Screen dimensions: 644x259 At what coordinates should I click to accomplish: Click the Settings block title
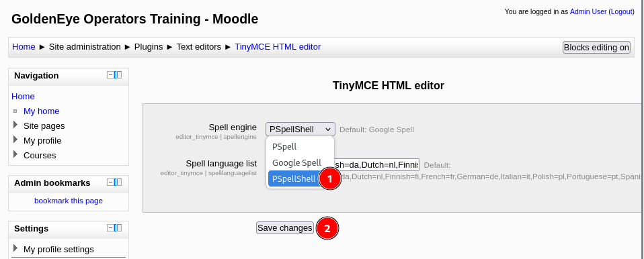[31, 229]
